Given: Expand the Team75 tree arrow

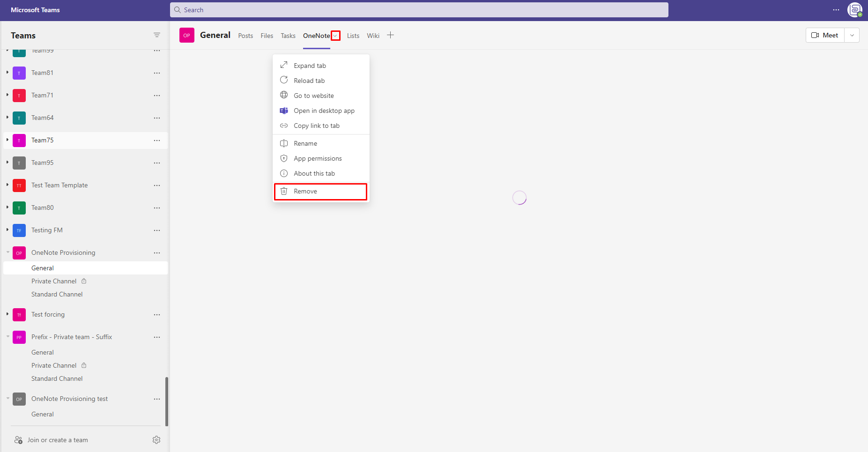Looking at the screenshot, I should click(x=7, y=140).
